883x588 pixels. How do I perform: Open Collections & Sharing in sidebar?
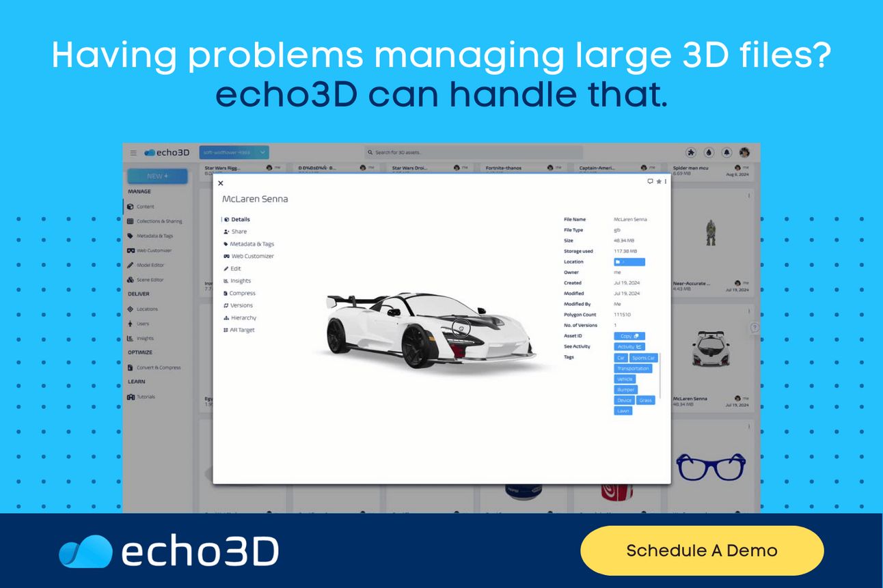pos(155,221)
